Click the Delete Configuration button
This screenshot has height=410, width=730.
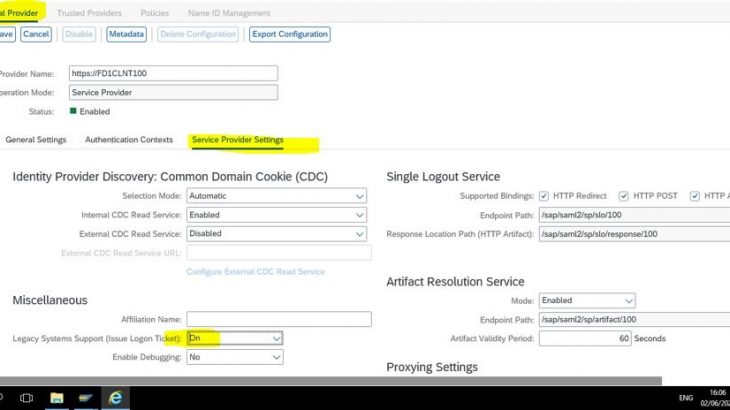198,34
